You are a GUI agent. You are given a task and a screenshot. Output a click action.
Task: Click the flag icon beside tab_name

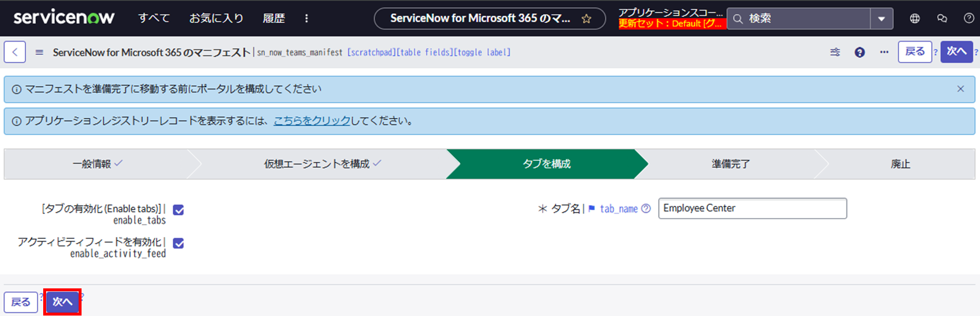(x=592, y=208)
